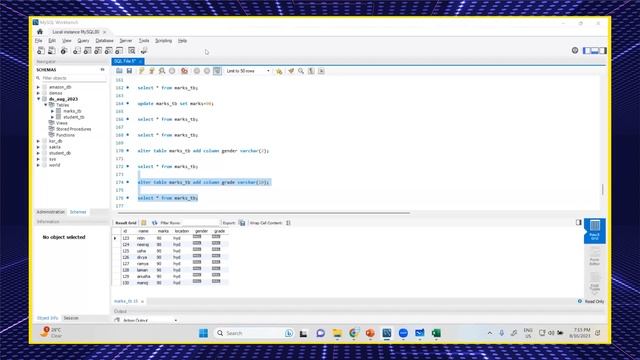Create a new schema toolbar icon
This screenshot has width=640, height=360.
pyautogui.click(x=77, y=51)
